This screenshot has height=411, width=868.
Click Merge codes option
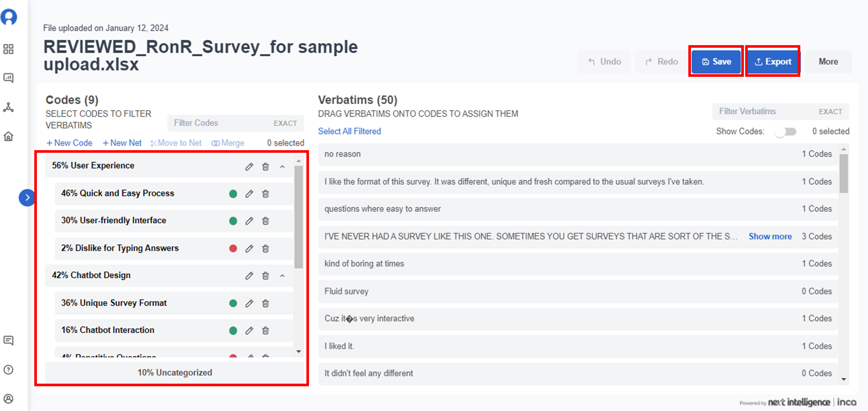click(x=228, y=143)
